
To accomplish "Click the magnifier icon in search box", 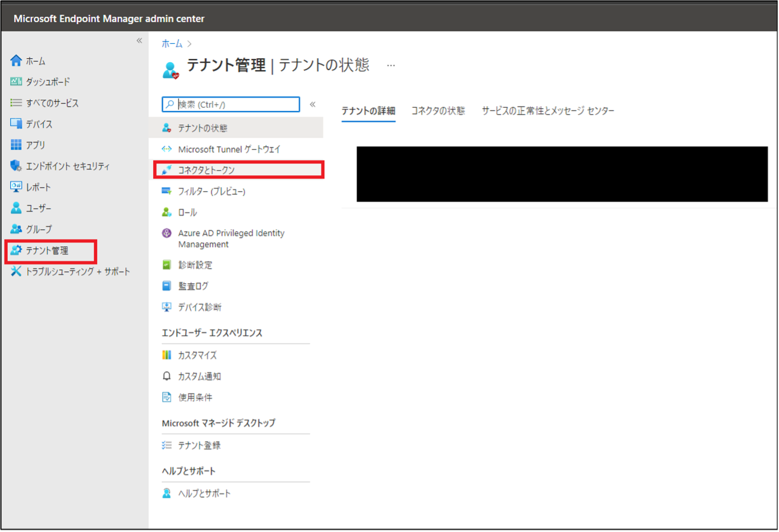I will 170,104.
